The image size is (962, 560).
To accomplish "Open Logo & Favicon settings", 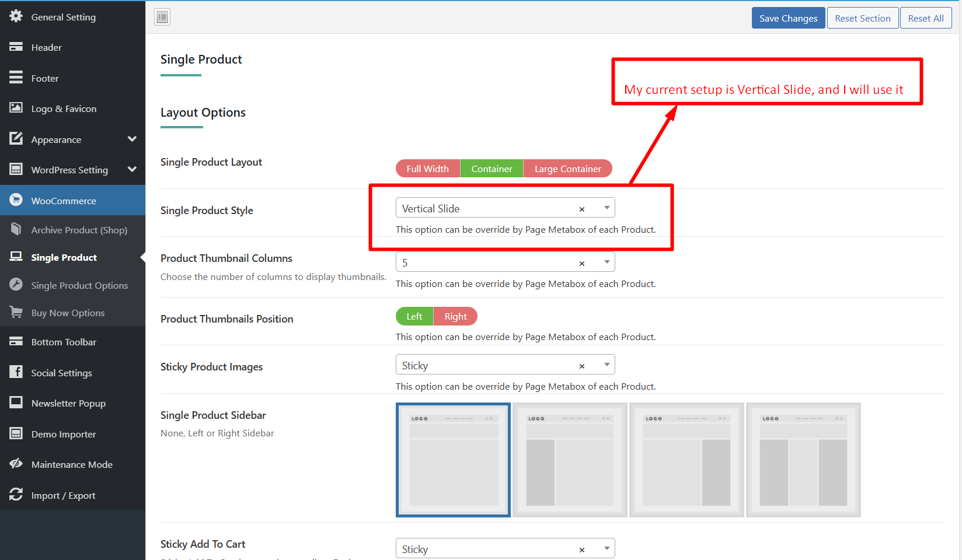I will tap(72, 108).
